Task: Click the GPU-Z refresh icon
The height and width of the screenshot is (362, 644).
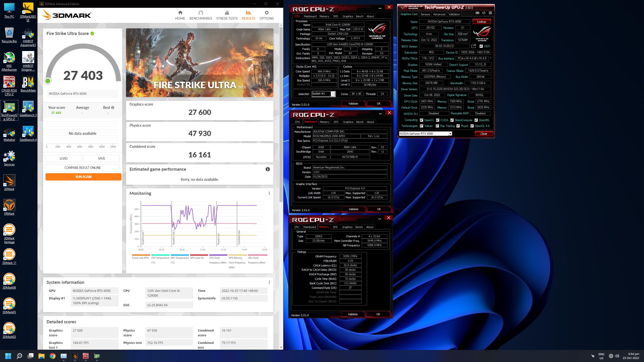Action: (x=484, y=13)
